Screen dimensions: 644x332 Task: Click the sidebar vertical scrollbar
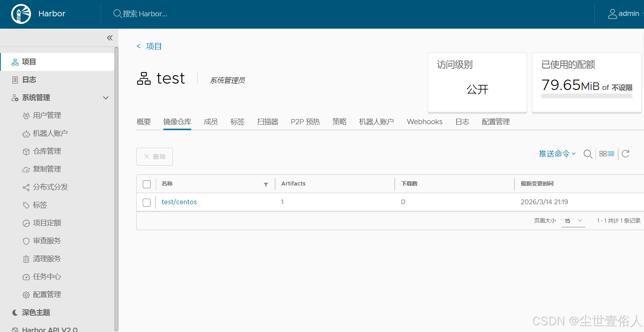pyautogui.click(x=116, y=189)
